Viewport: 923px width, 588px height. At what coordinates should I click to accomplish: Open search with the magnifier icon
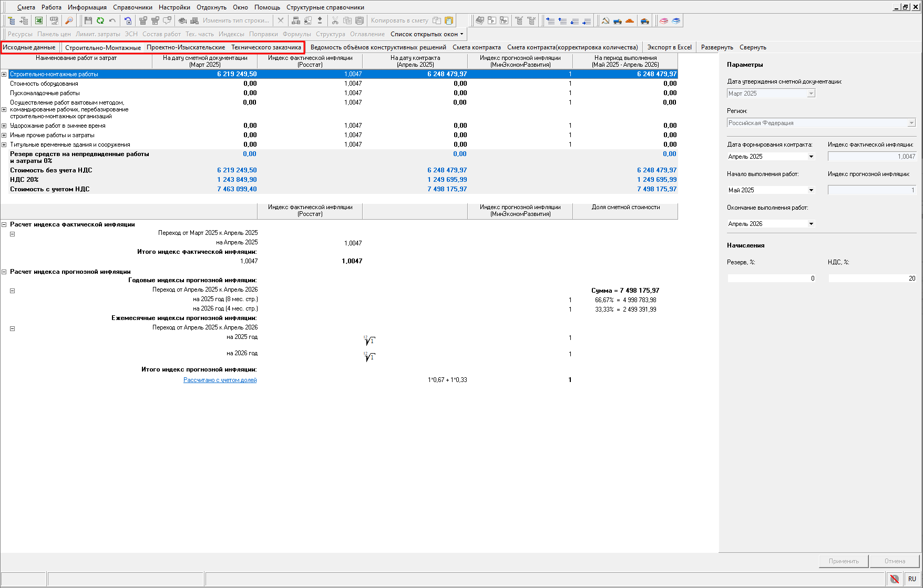(69, 20)
